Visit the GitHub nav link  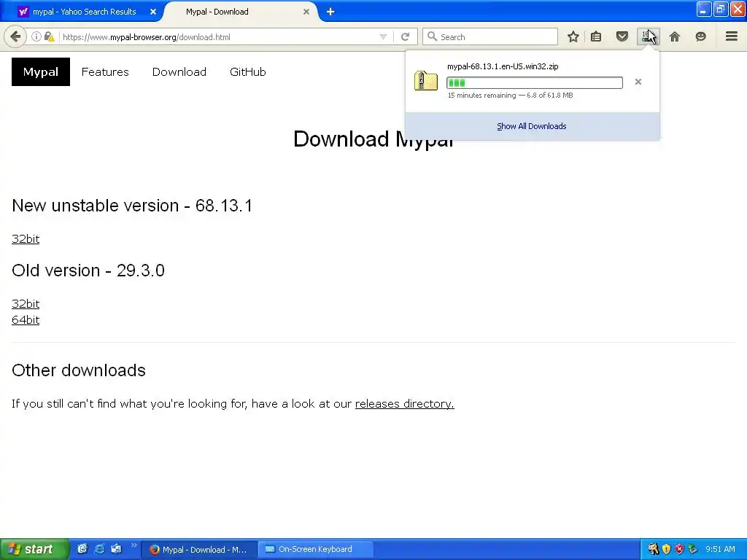tap(248, 72)
